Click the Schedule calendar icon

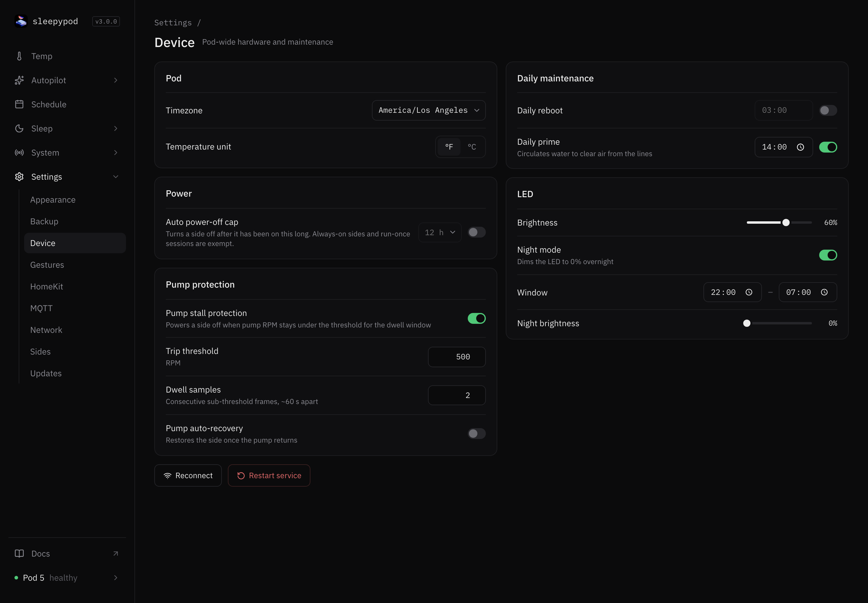19,104
